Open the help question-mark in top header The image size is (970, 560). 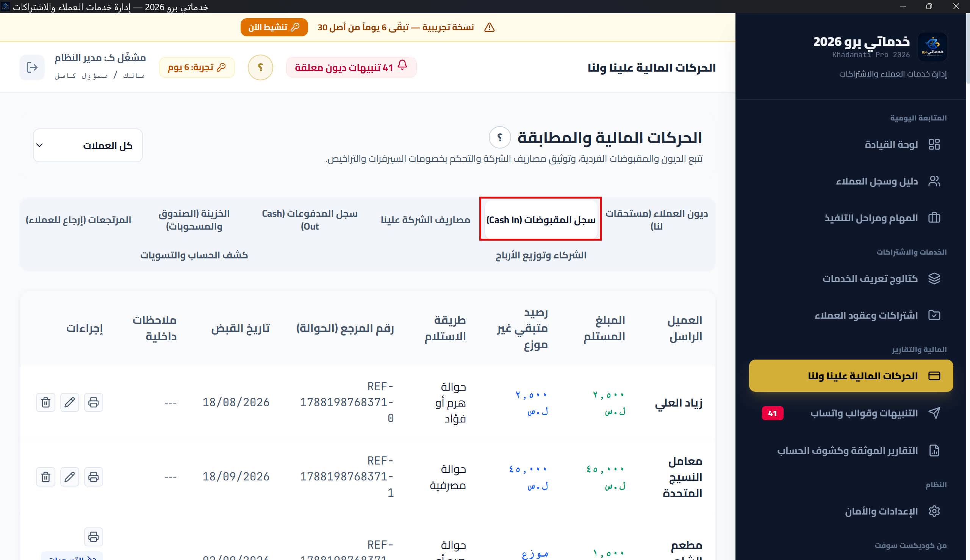pyautogui.click(x=260, y=68)
